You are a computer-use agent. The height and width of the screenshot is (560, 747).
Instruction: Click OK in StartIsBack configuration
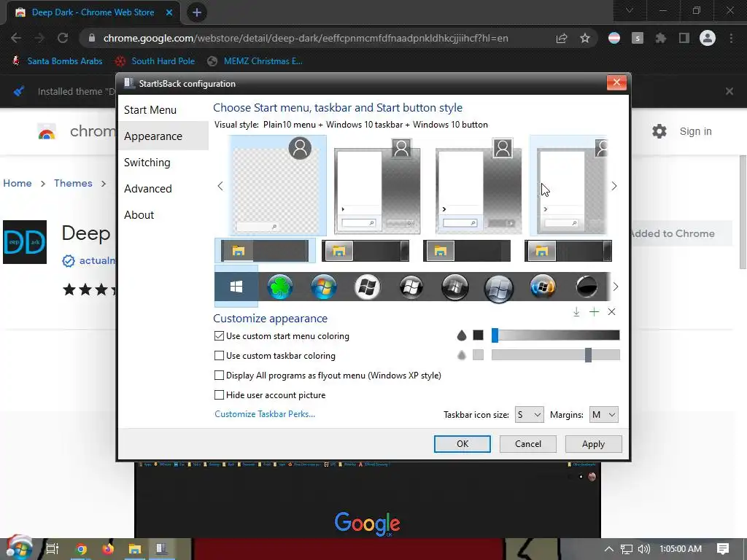(x=462, y=444)
